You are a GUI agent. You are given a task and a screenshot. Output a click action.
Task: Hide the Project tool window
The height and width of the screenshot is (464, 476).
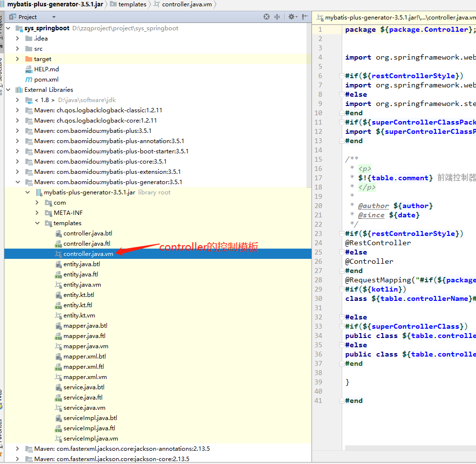point(306,17)
